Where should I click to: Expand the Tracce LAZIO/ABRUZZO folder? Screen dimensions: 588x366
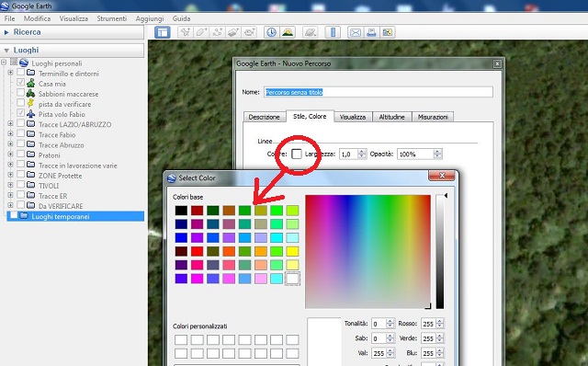tap(10, 123)
